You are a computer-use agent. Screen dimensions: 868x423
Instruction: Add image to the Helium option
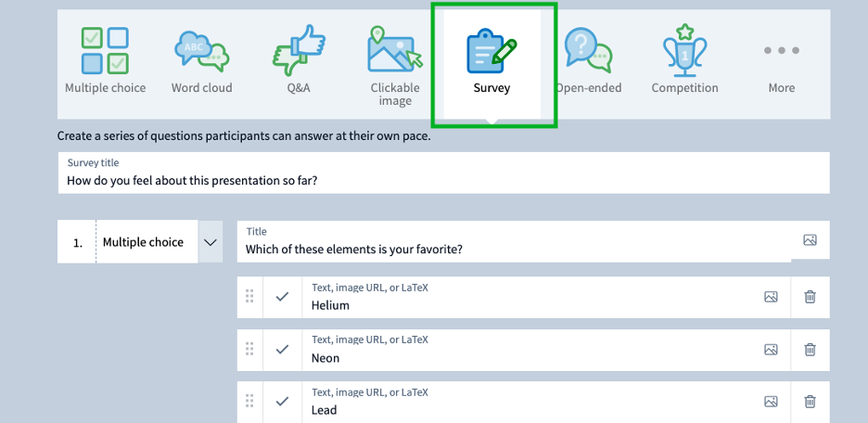772,297
